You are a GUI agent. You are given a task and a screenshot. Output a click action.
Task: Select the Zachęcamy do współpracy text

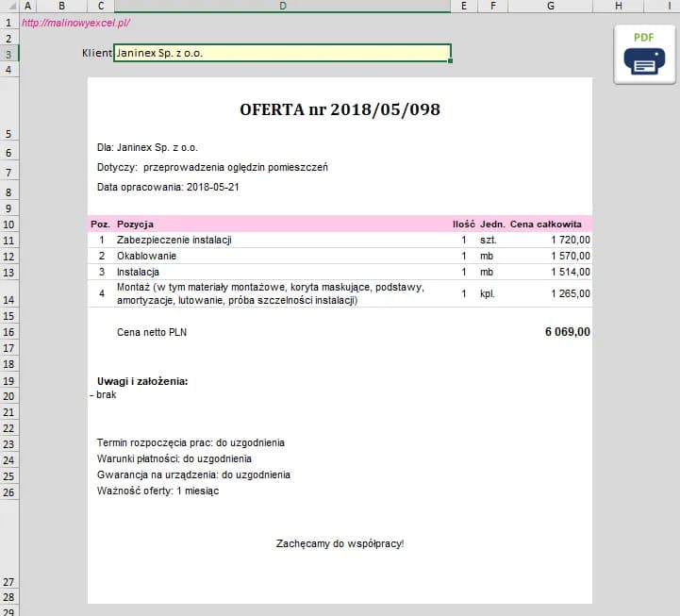pyautogui.click(x=340, y=544)
